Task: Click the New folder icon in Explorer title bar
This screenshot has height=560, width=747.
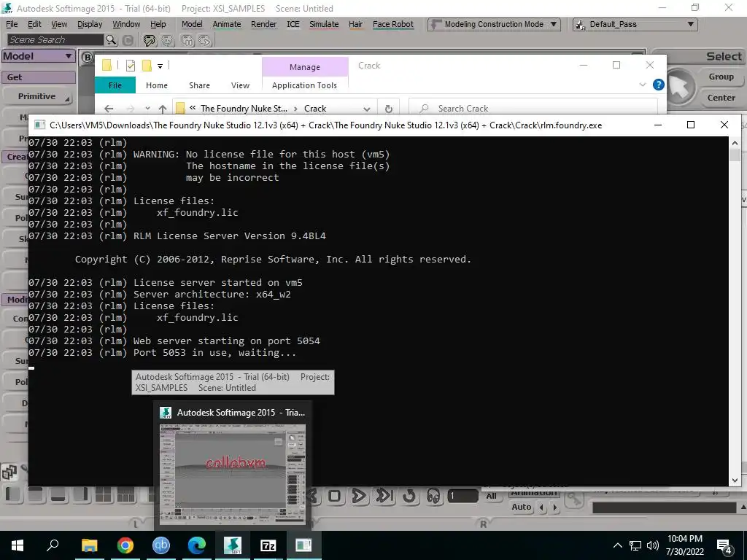Action: [x=147, y=66]
